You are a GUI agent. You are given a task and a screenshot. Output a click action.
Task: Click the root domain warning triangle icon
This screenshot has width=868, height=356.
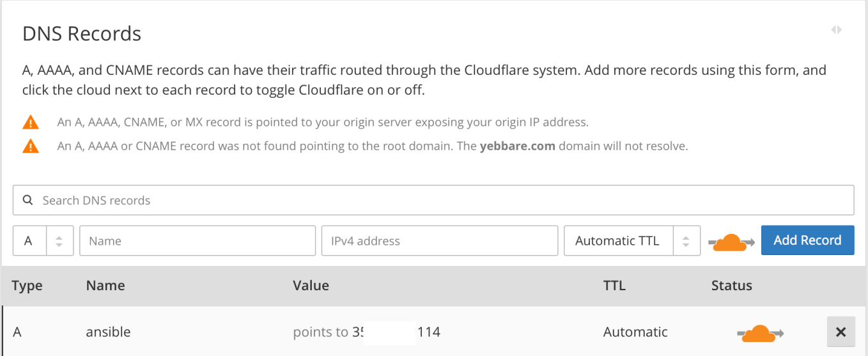(30, 146)
